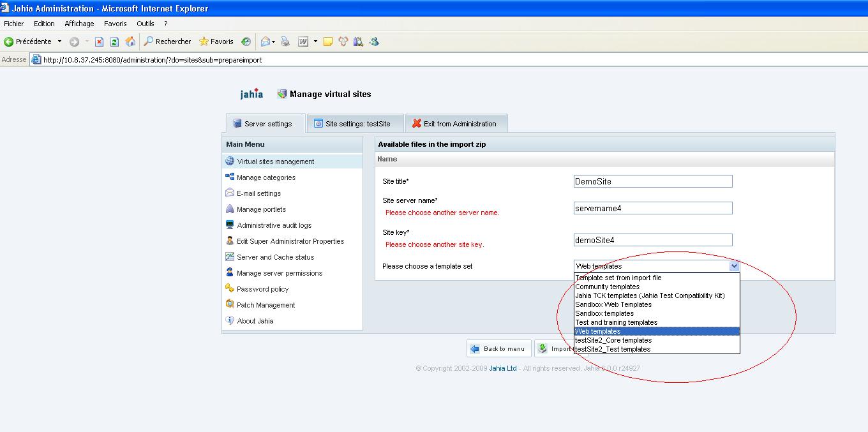
Task: Select highlighted Web templates option in list
Action: (657, 331)
